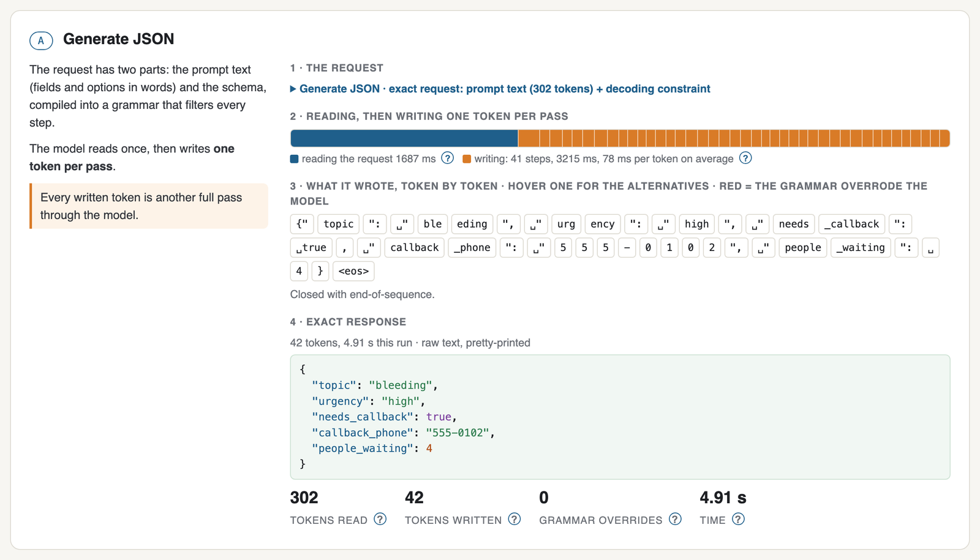Open help icon beside reading the request
The image size is (980, 560).
tap(448, 158)
